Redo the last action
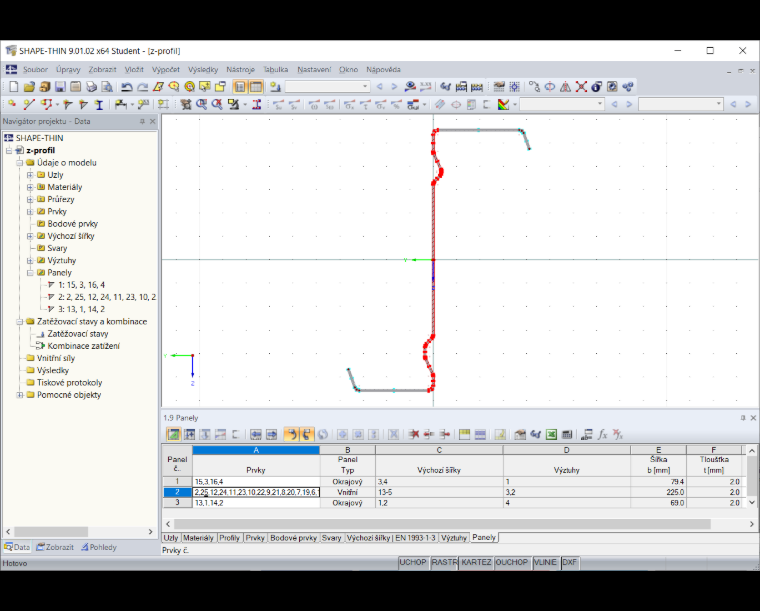Image resolution: width=760 pixels, height=611 pixels. coord(142,87)
